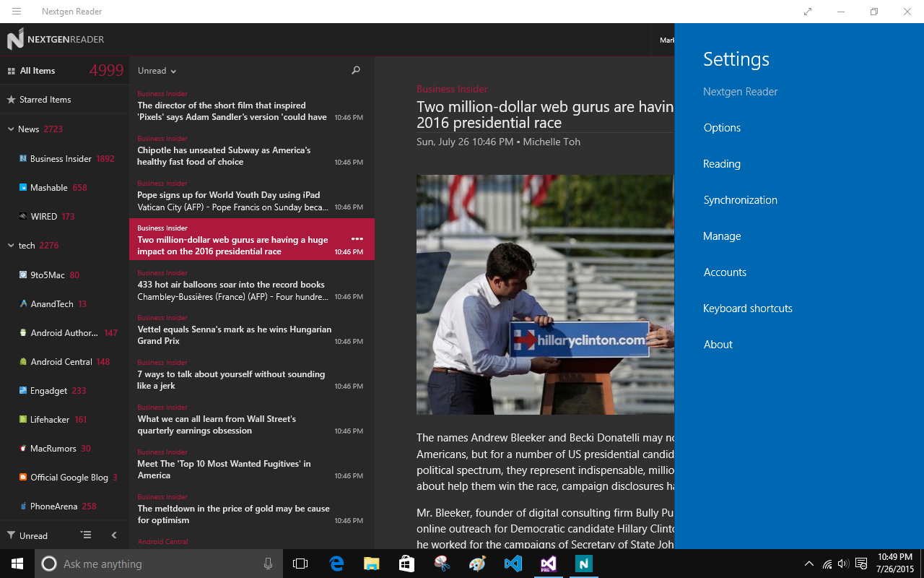Open the Windows Start menu

click(17, 564)
